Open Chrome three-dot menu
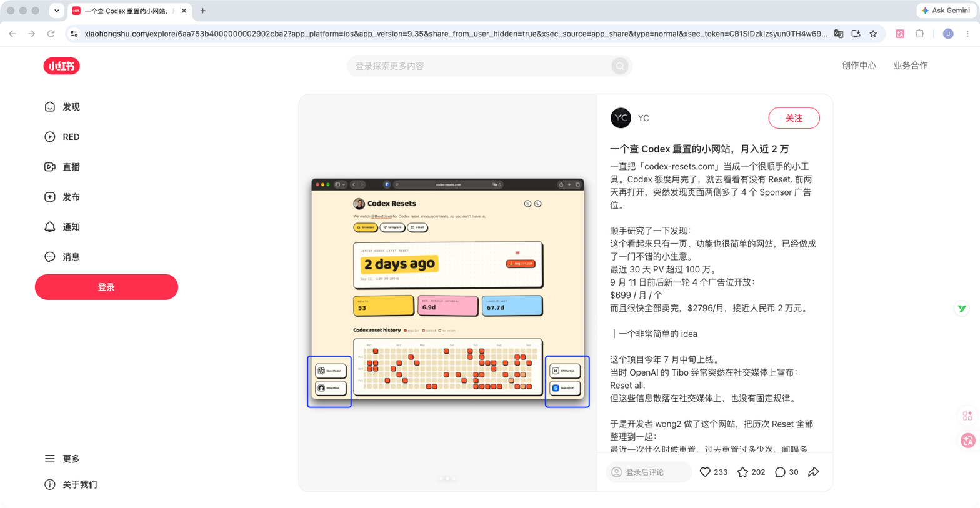This screenshot has width=980, height=508. point(967,34)
